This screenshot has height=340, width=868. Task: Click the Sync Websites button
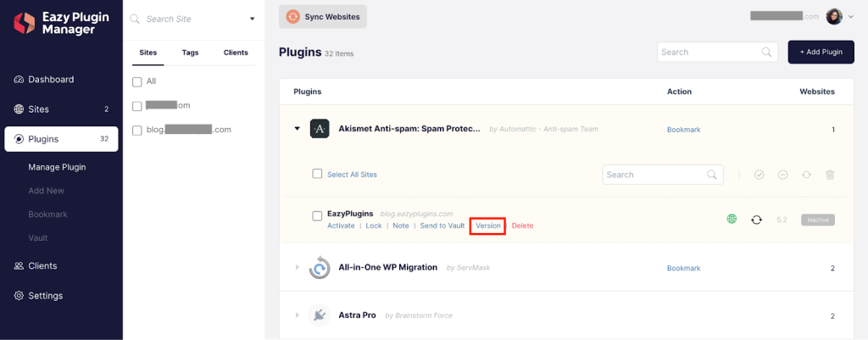pos(323,17)
